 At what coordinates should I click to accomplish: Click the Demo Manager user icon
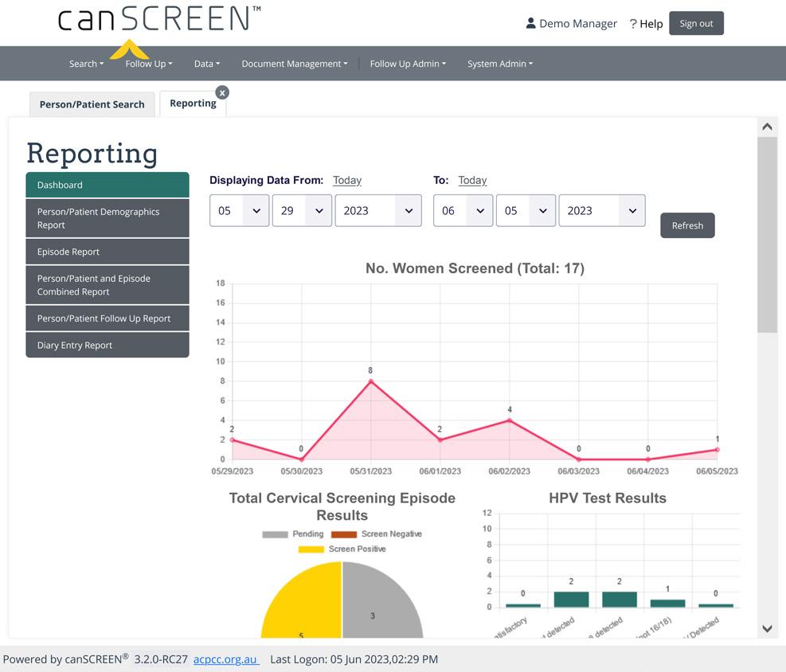point(530,23)
